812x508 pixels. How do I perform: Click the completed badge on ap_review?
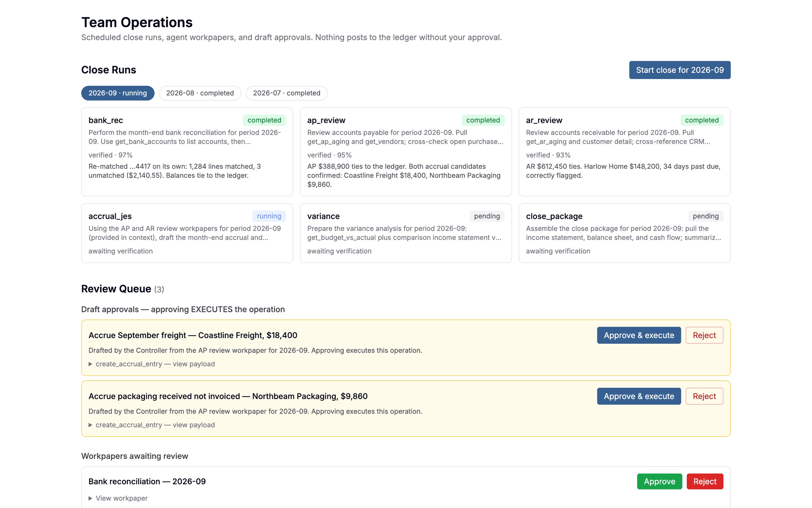[483, 120]
